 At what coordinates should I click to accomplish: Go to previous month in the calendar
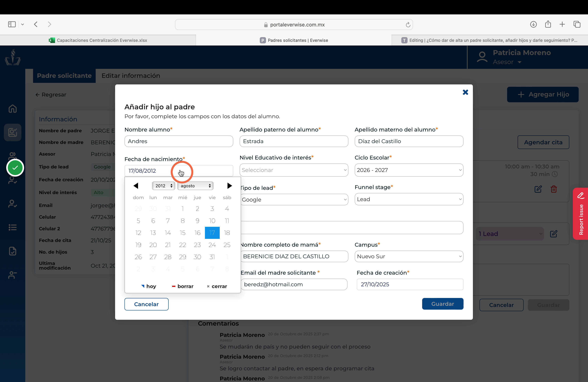(x=136, y=186)
